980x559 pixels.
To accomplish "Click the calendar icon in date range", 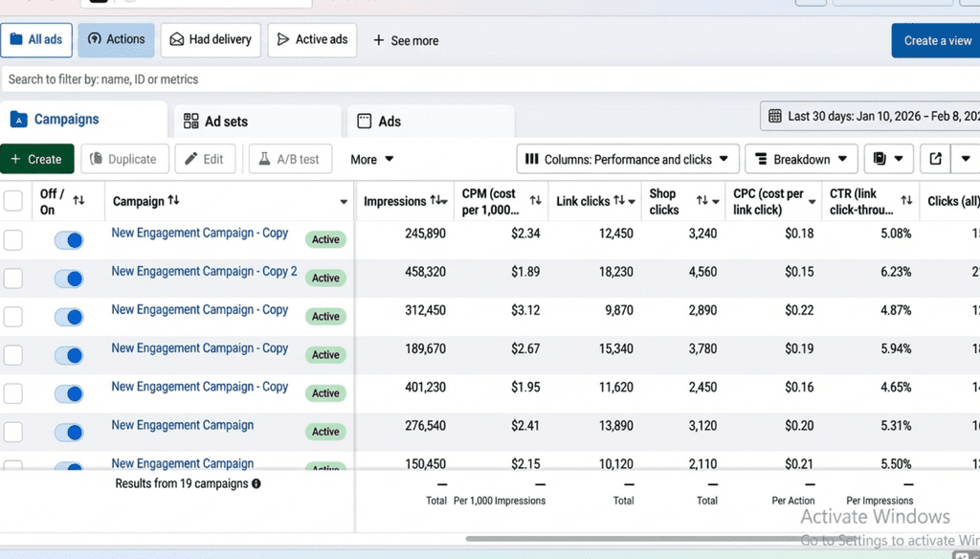I will [x=775, y=116].
